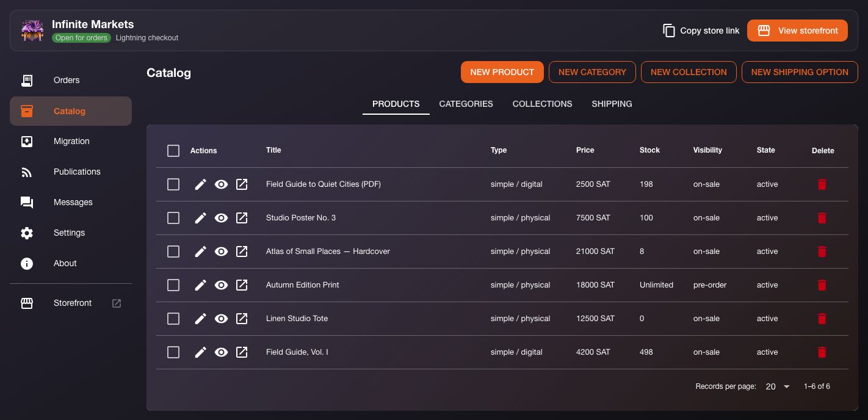Open Field Guide to Quiet Cities in storefront
Screen dimensions: 868x420
click(242, 184)
